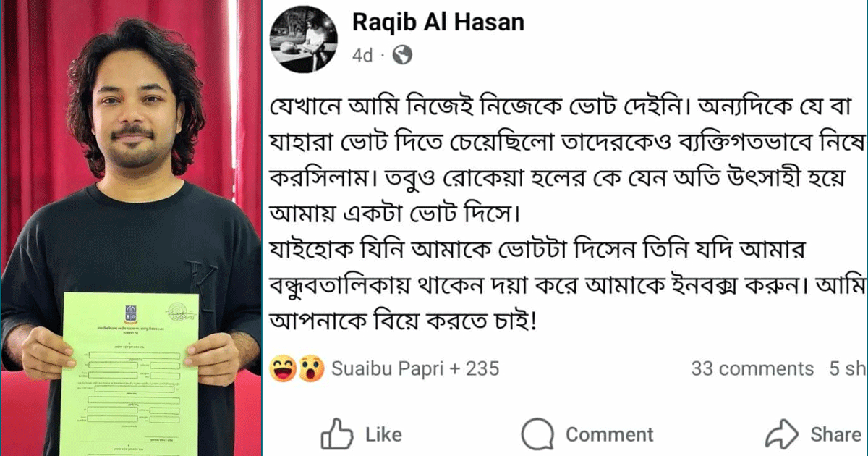Open the 33 comments link
The image size is (868, 456).
[x=752, y=368]
